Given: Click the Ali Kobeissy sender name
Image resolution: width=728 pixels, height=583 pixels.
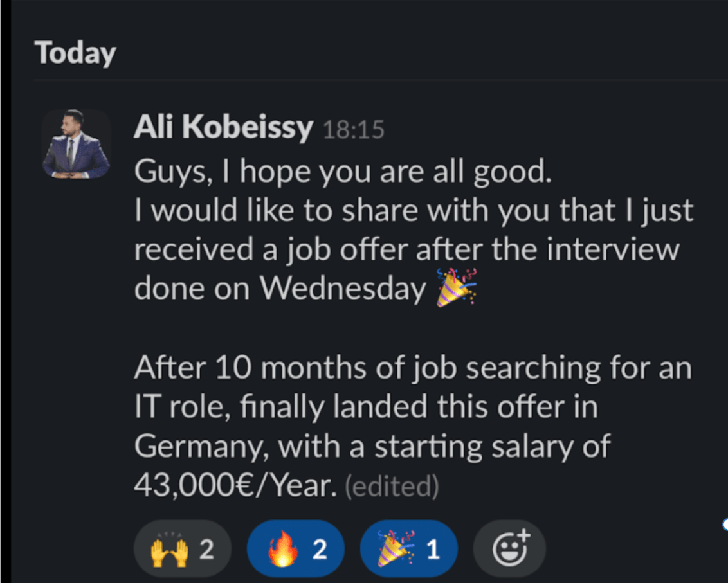Looking at the screenshot, I should [x=223, y=129].
